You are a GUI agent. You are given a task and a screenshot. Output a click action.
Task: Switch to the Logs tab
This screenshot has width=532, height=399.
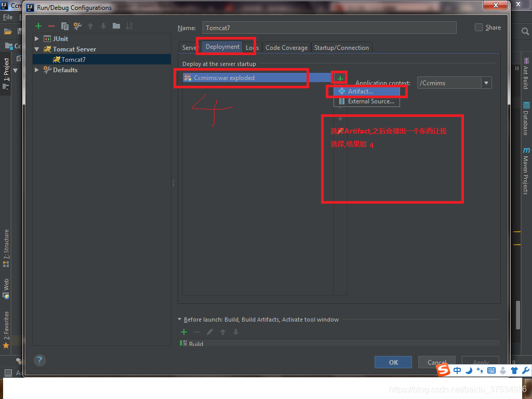(252, 47)
